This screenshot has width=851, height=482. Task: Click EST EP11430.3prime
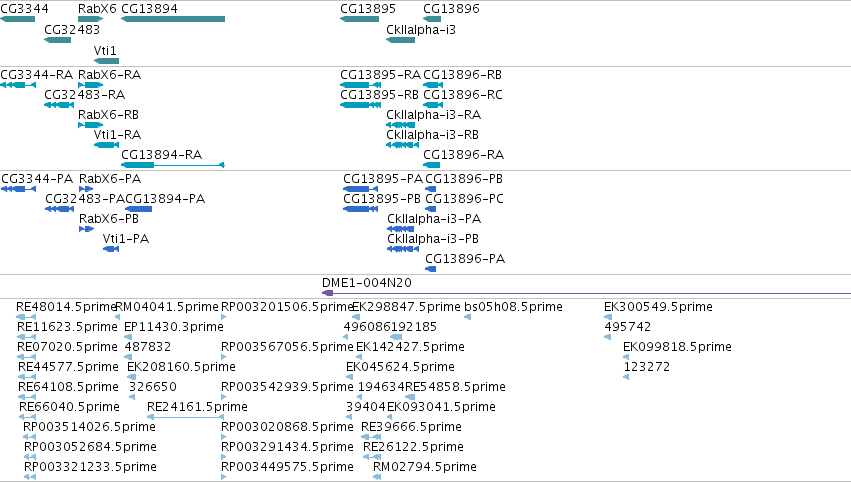(x=174, y=327)
